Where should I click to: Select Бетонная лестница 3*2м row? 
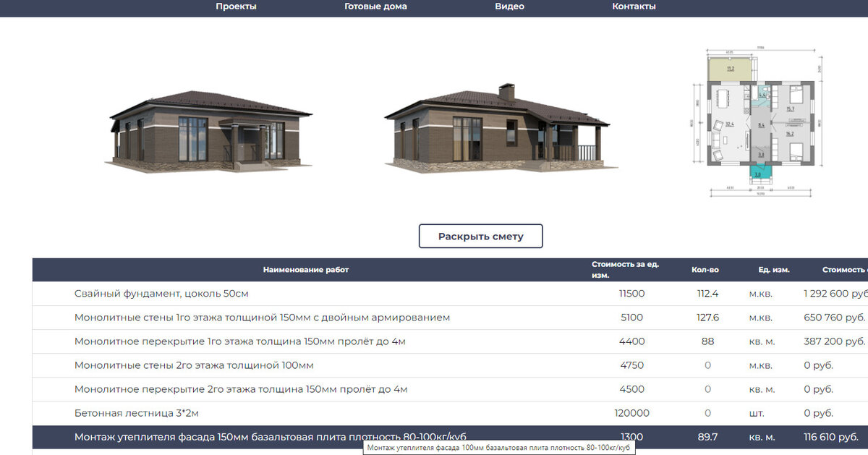(x=450, y=413)
